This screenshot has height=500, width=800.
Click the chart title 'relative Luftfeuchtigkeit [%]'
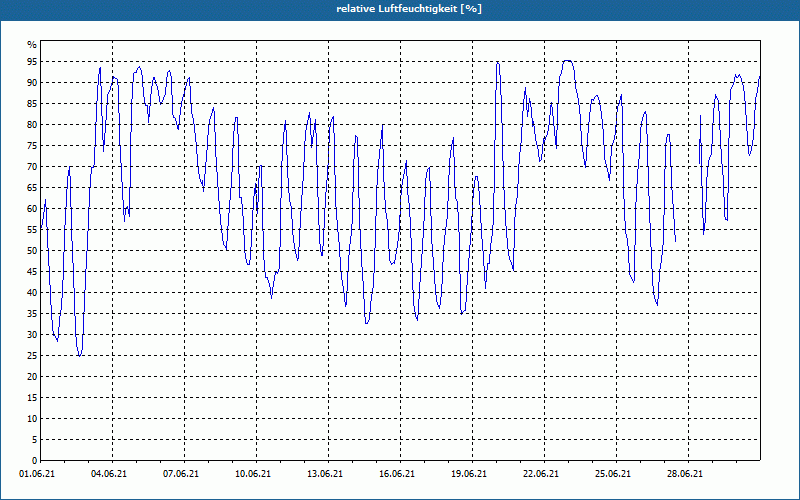pyautogui.click(x=409, y=9)
